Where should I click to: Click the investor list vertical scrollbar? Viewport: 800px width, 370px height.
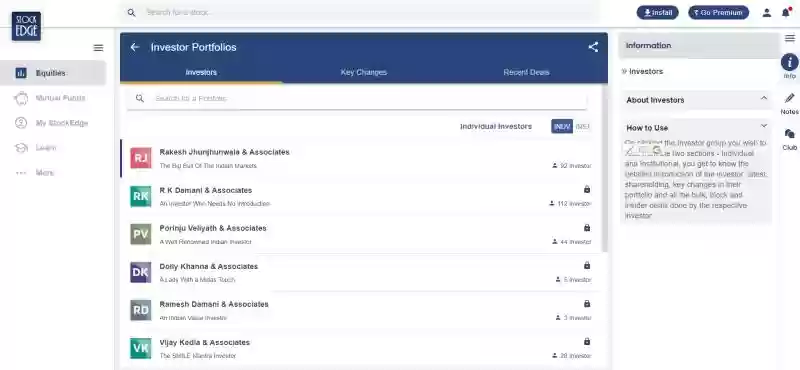point(605,168)
